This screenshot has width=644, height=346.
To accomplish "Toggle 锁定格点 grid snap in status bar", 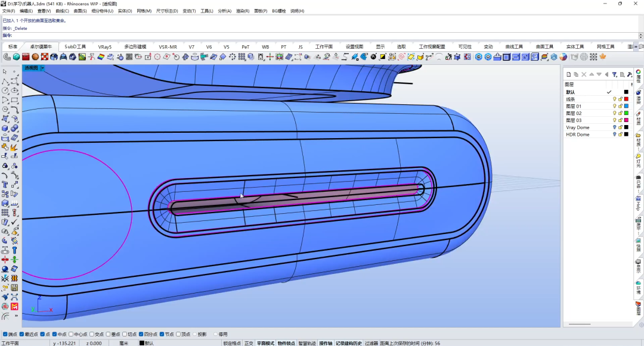I will click(232, 343).
